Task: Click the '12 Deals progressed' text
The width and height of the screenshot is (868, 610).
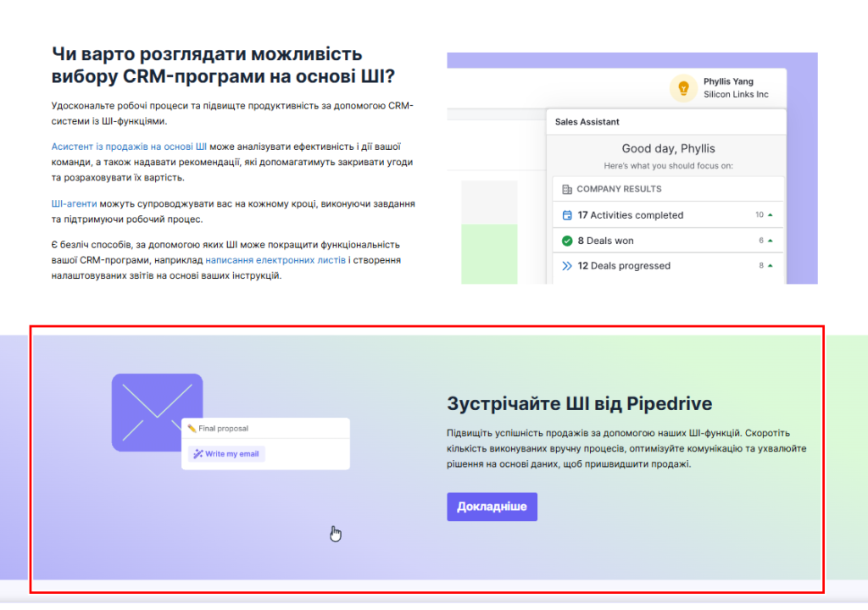Action: coord(624,266)
